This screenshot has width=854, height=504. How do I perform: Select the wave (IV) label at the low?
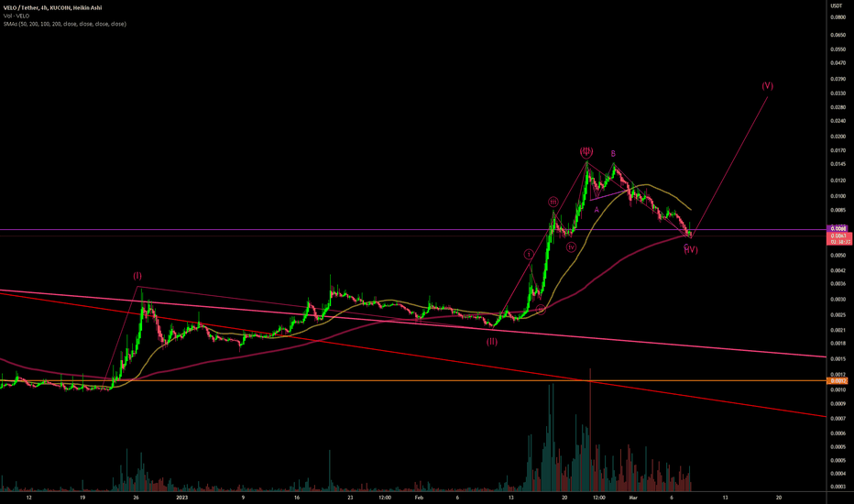tap(691, 249)
